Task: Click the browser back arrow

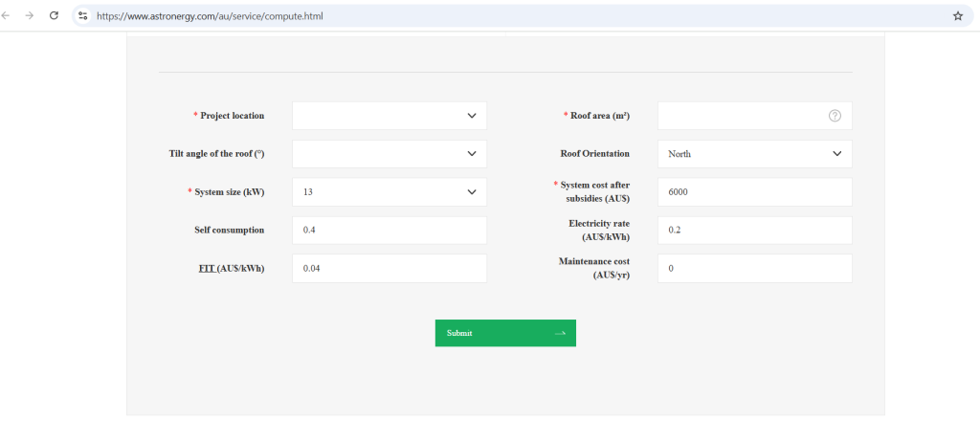Action: point(8,16)
